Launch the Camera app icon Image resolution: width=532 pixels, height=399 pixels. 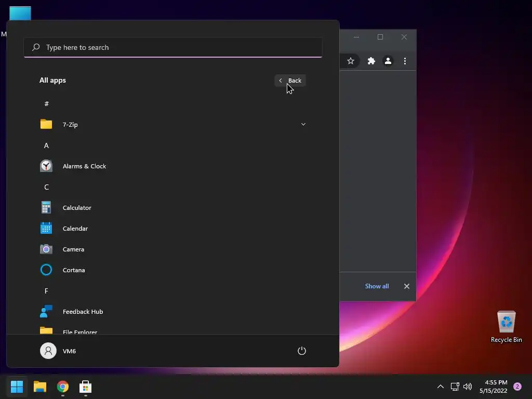pyautogui.click(x=46, y=249)
